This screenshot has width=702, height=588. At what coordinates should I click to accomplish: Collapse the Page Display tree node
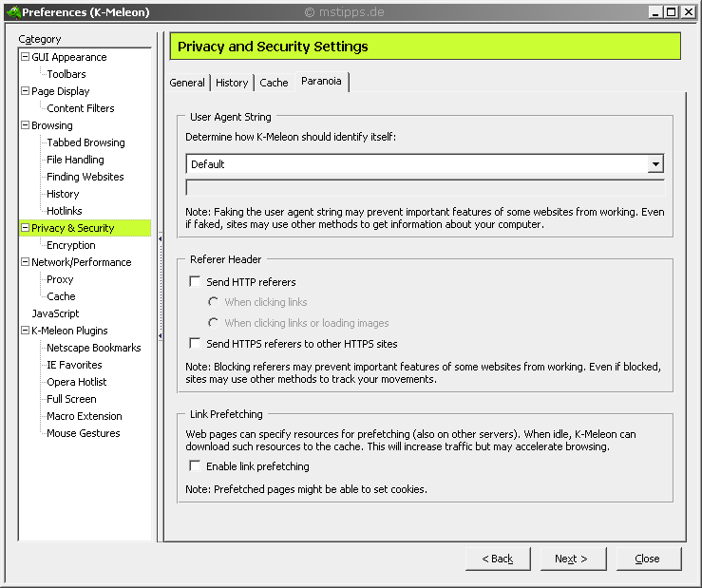(25, 91)
